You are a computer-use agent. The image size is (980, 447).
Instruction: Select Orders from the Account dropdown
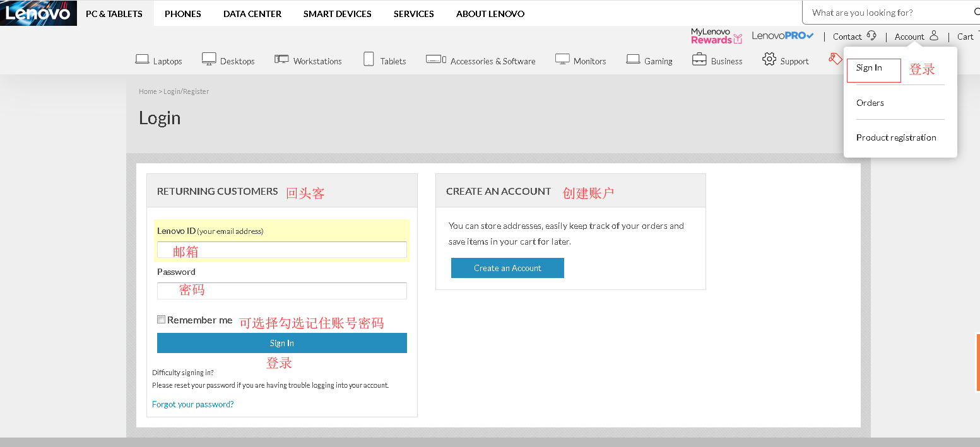click(x=870, y=103)
